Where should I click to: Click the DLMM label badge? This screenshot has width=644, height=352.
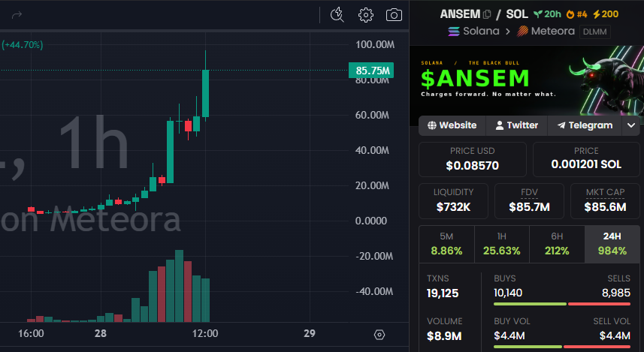[594, 32]
